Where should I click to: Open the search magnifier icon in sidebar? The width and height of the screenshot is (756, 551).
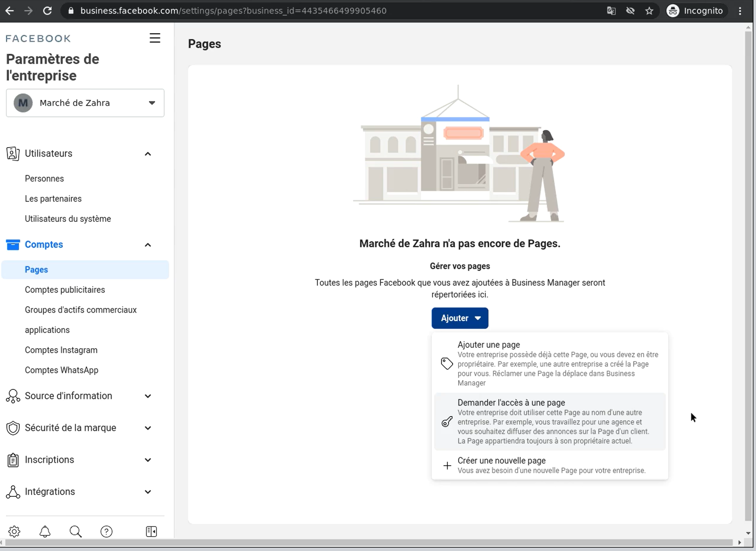click(x=76, y=531)
